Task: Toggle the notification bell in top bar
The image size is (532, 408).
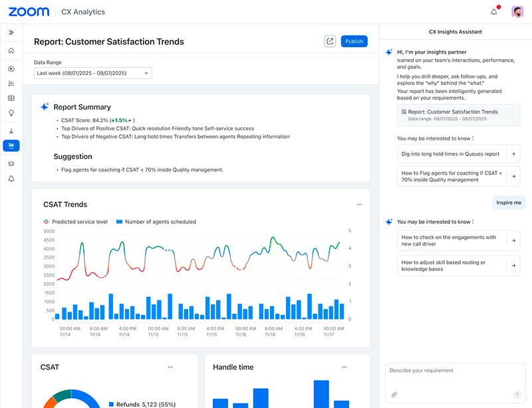Action: [493, 11]
